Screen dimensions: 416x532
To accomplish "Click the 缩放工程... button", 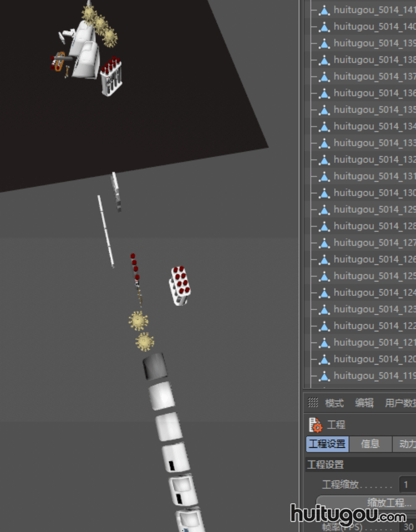I will click(x=367, y=502).
